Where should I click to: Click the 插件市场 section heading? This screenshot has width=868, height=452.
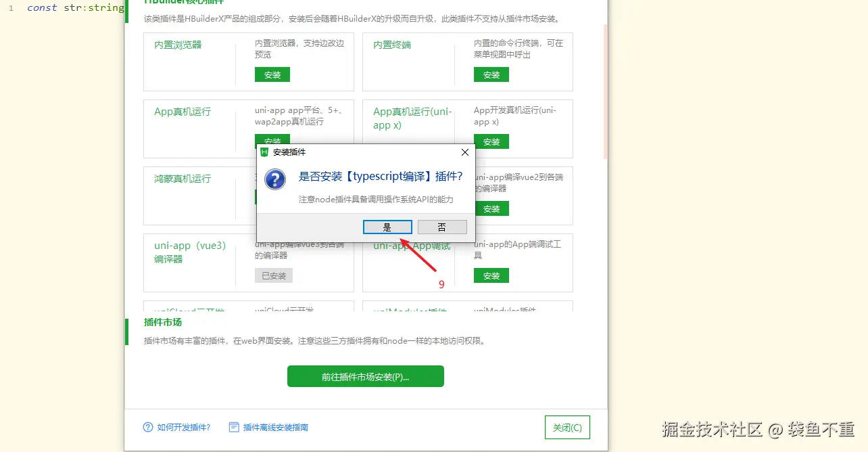[x=163, y=322]
